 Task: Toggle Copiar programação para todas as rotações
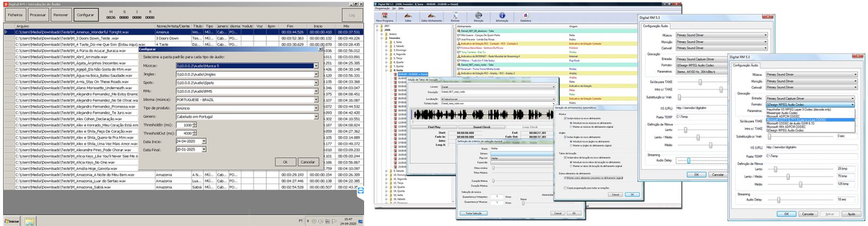[x=565, y=188]
